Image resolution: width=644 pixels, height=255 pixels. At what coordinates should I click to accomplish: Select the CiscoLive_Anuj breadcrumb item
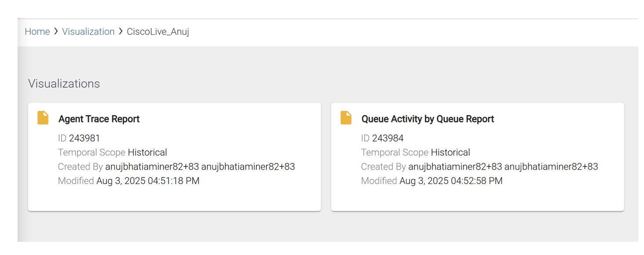(158, 32)
